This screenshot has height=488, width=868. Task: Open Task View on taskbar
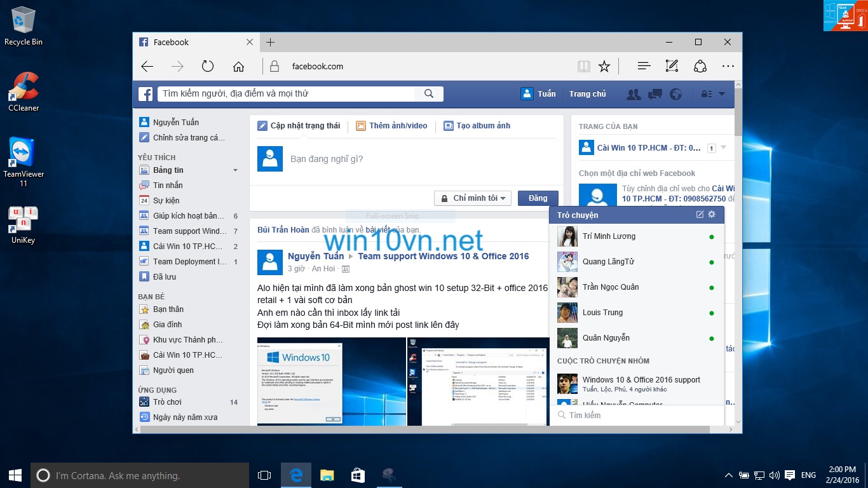point(264,475)
